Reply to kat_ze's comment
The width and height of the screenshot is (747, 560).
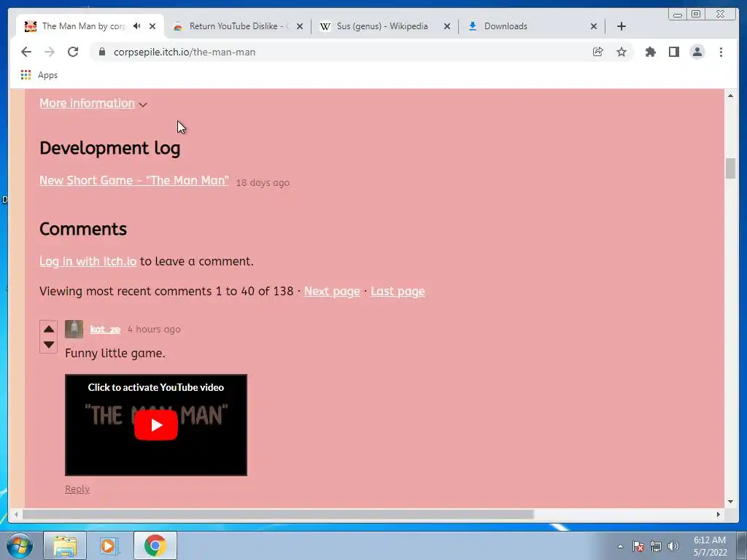pyautogui.click(x=77, y=489)
